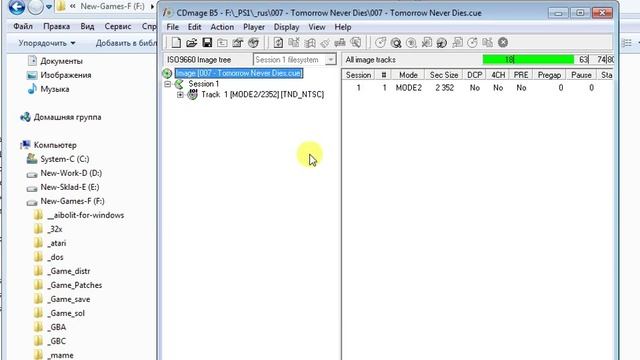Open Изображения in Explorer sidebar
Screen dimensions: 640x360
tap(66, 75)
